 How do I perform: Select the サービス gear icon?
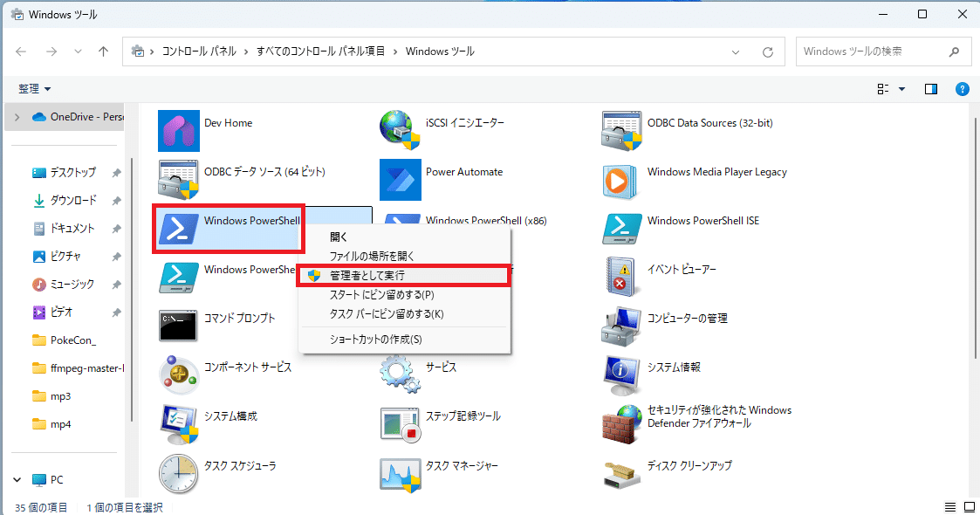pos(400,374)
